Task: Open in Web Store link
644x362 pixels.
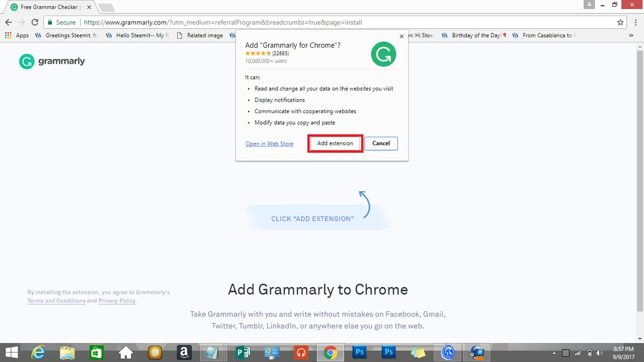Action: click(x=269, y=144)
